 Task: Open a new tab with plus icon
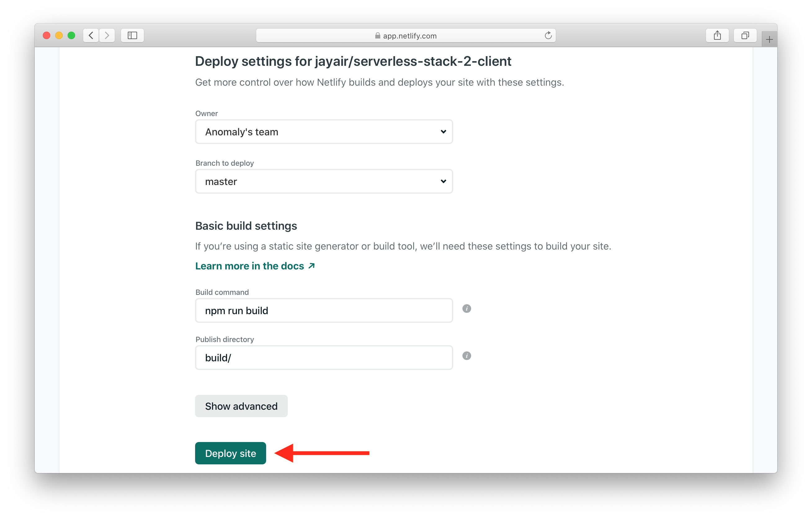point(769,40)
